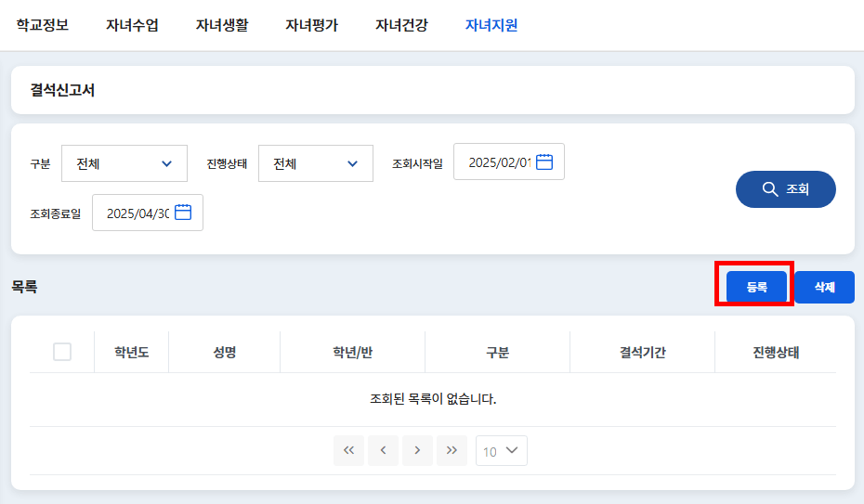
Task: Open rows-per-page dropdown showing 10
Action: coord(502,450)
